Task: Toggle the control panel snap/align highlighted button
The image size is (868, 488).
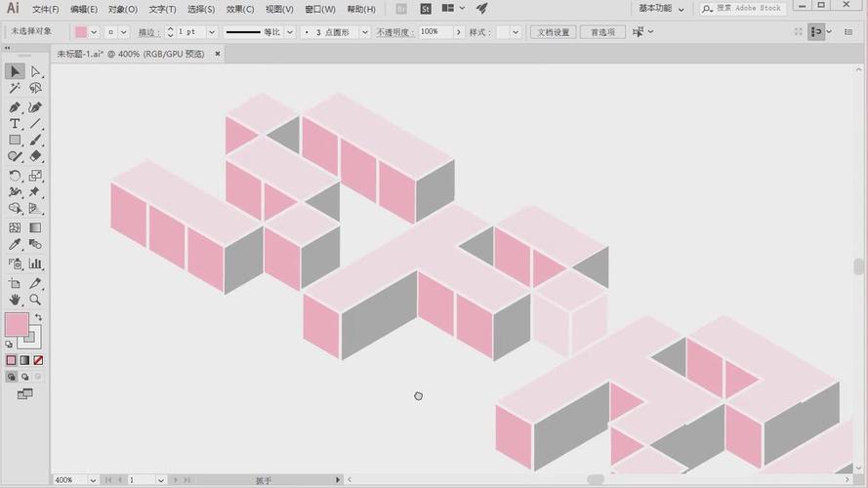Action: point(816,31)
